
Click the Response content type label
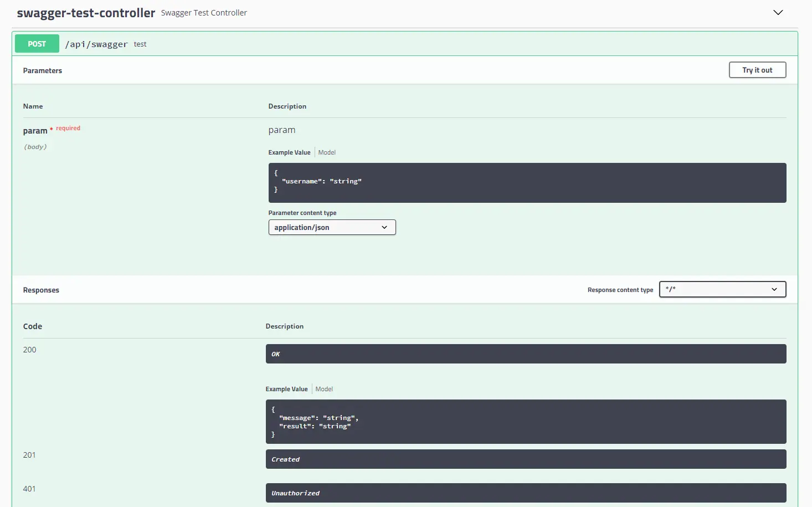click(x=620, y=290)
